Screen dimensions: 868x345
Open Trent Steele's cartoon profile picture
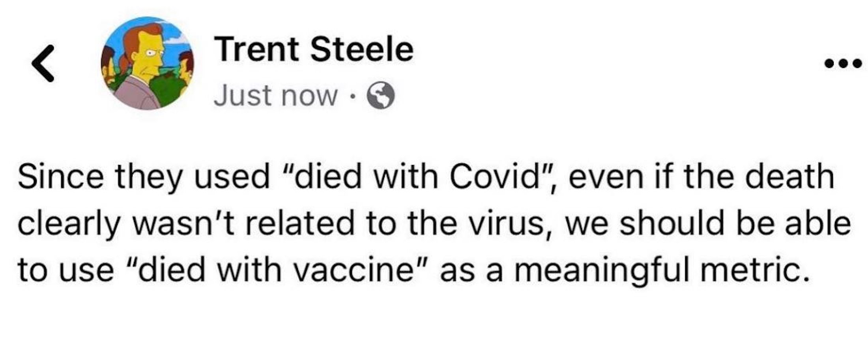[x=147, y=63]
